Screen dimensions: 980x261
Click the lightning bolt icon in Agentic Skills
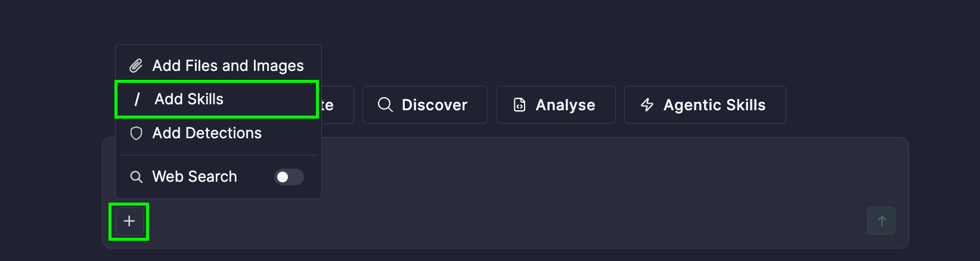point(647,105)
